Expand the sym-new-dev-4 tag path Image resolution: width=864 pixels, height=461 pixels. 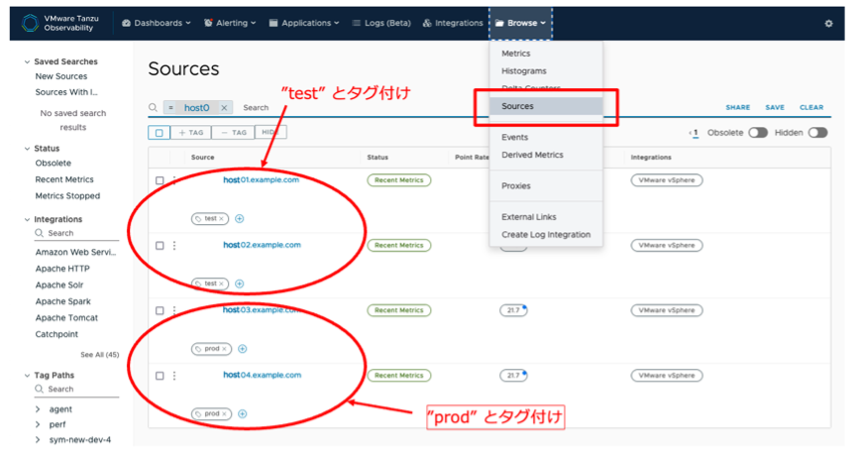pyautogui.click(x=37, y=440)
